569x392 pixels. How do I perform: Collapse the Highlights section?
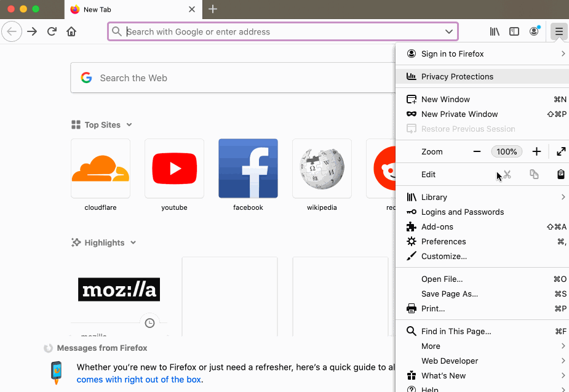pos(133,243)
